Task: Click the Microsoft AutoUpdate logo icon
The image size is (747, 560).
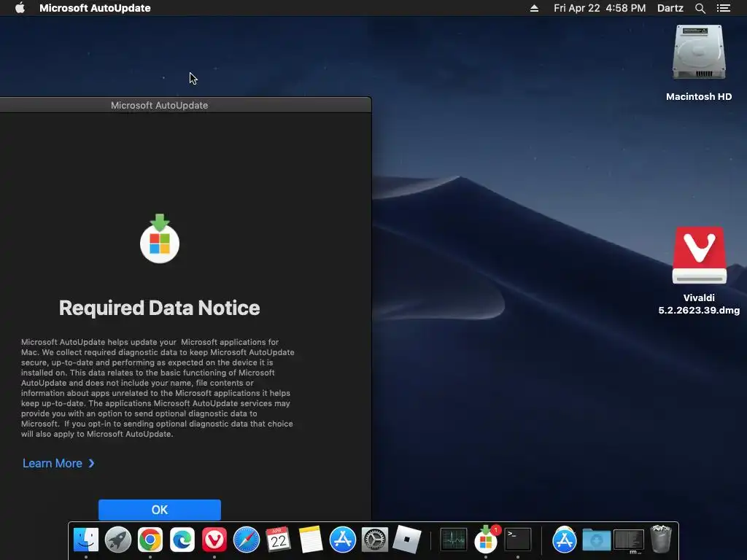Action: click(x=160, y=238)
